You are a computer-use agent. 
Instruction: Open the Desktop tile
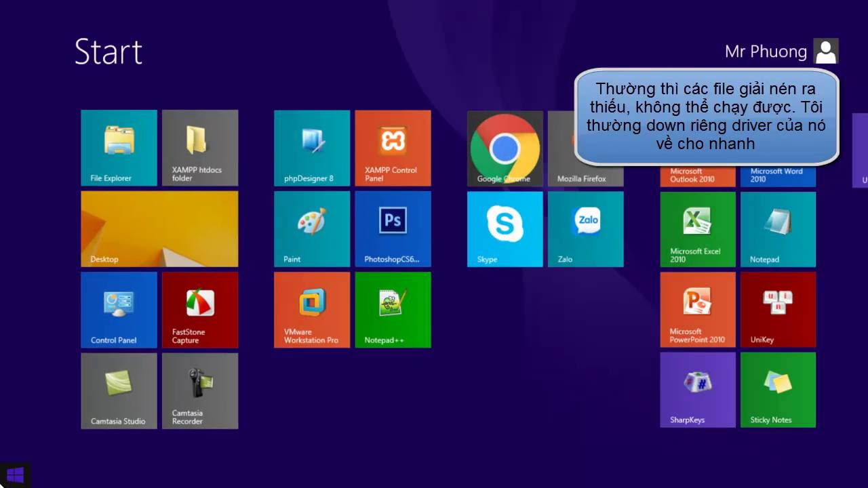pyautogui.click(x=159, y=229)
